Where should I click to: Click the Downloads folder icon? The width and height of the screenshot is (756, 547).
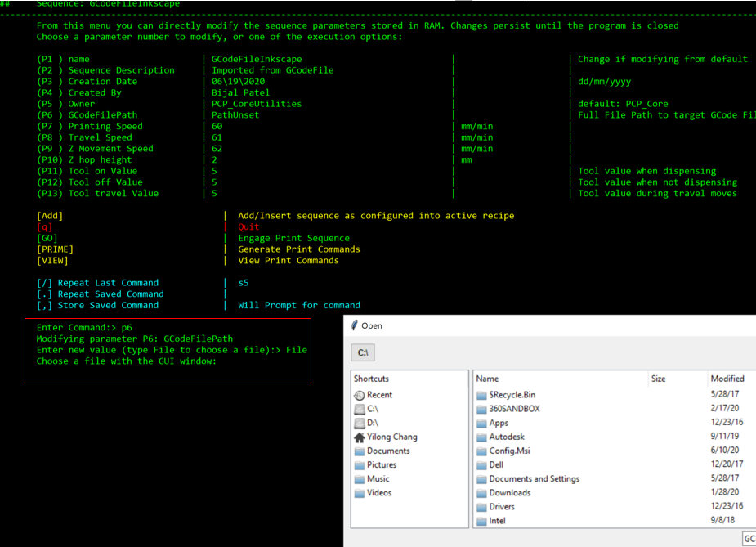[481, 494]
